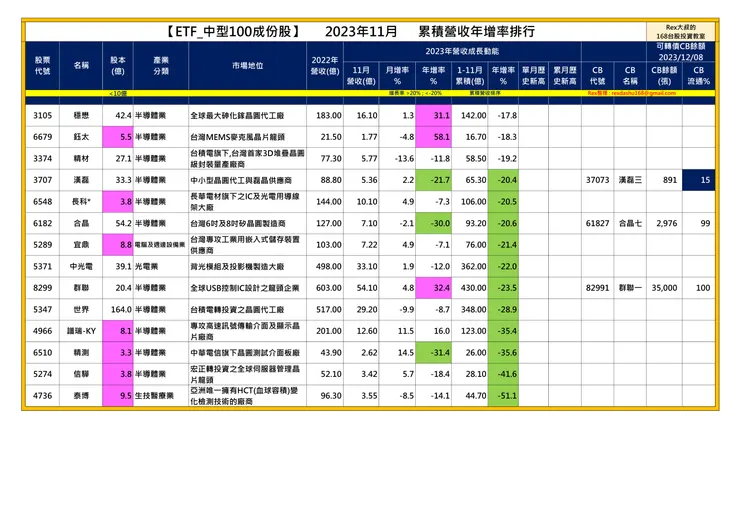The height and width of the screenshot is (523, 740).
Task: Click CB circulation value 100
Action: tap(703, 287)
